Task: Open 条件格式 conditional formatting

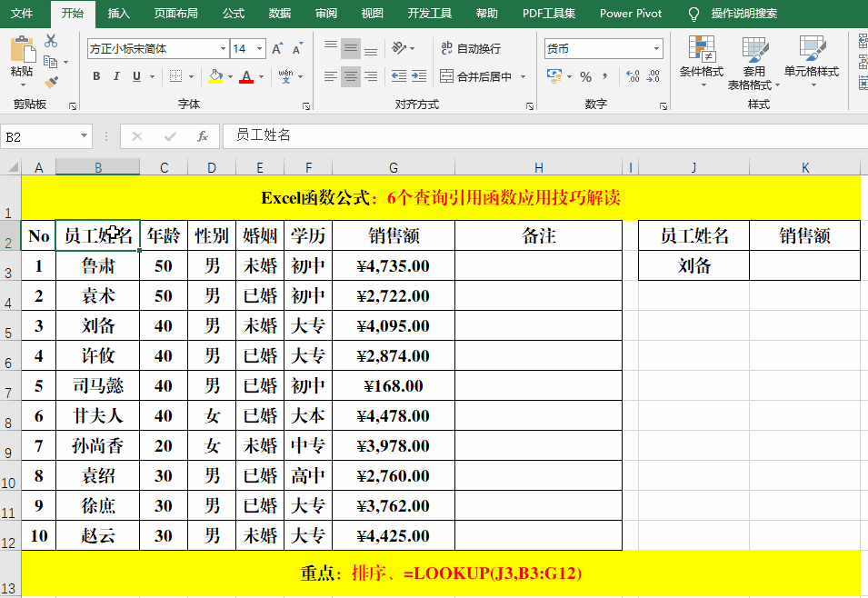Action: point(702,62)
